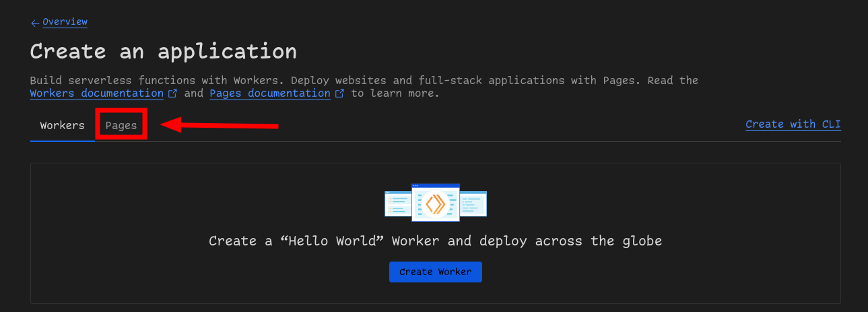Click the Hello World Worker description text
The height and width of the screenshot is (312, 868).
pos(436,241)
